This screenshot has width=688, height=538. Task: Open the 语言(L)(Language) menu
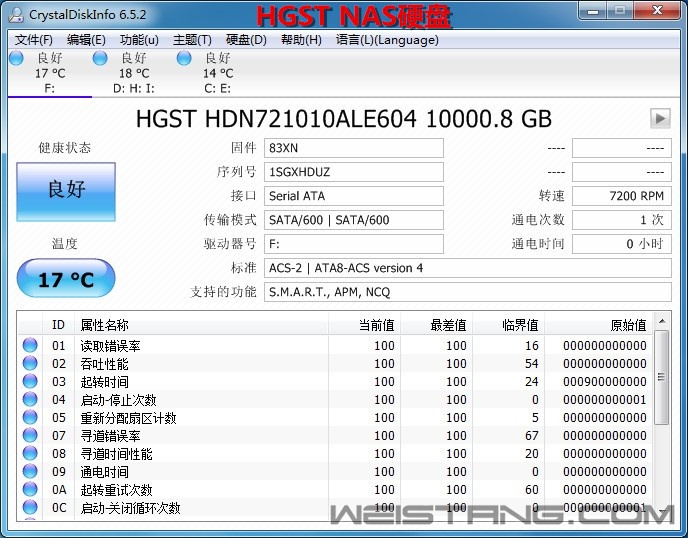point(387,40)
